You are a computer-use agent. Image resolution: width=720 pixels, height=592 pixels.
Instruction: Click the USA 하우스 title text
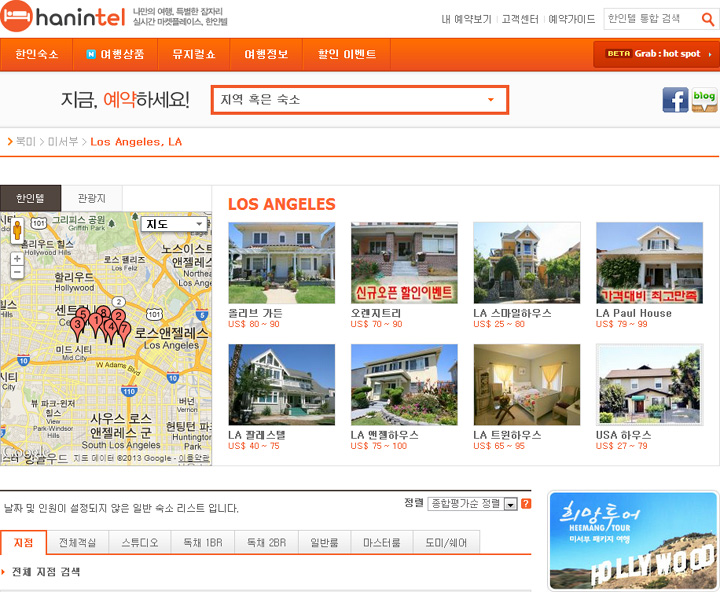[x=624, y=435]
